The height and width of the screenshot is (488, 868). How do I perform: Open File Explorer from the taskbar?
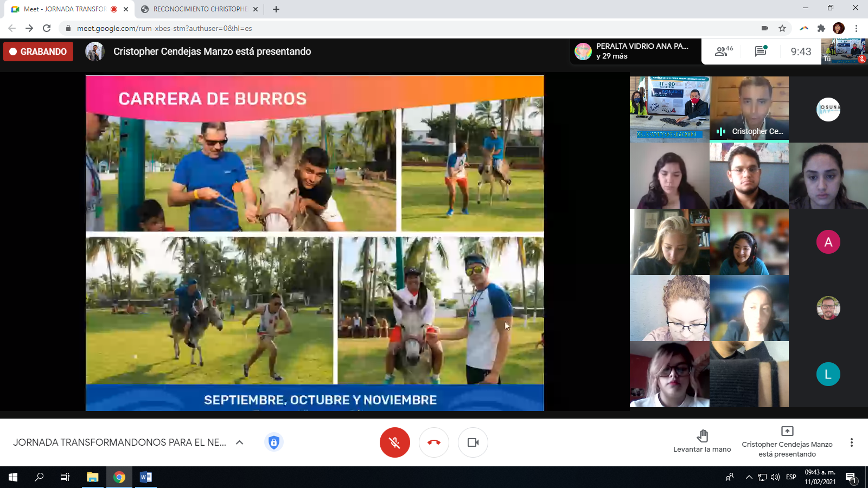(93, 477)
